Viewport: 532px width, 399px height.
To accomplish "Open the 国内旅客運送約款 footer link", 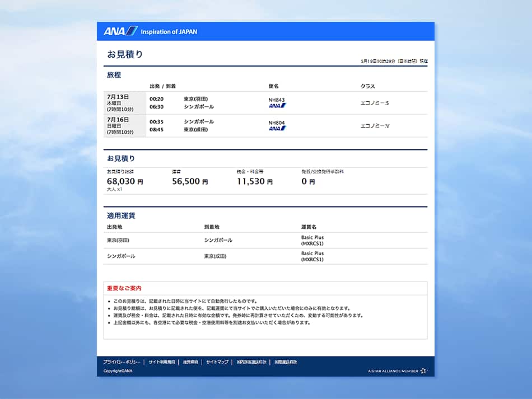I will click(251, 362).
